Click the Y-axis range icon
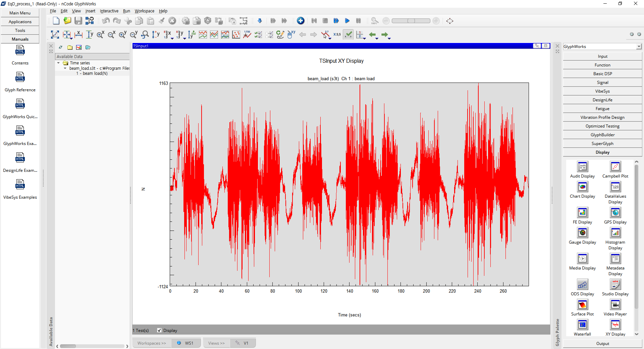Screen dimensions: 644x349 click(x=90, y=35)
